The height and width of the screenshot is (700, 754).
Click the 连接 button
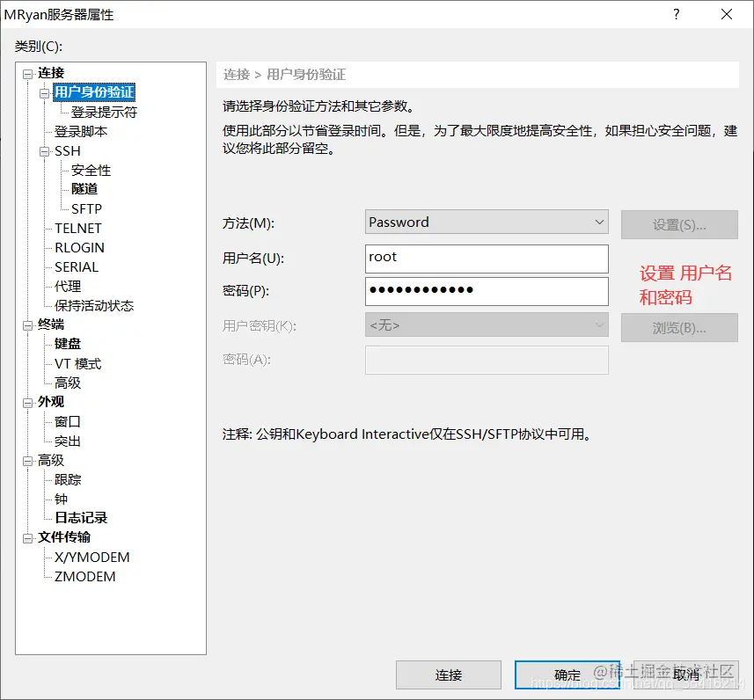pyautogui.click(x=449, y=674)
